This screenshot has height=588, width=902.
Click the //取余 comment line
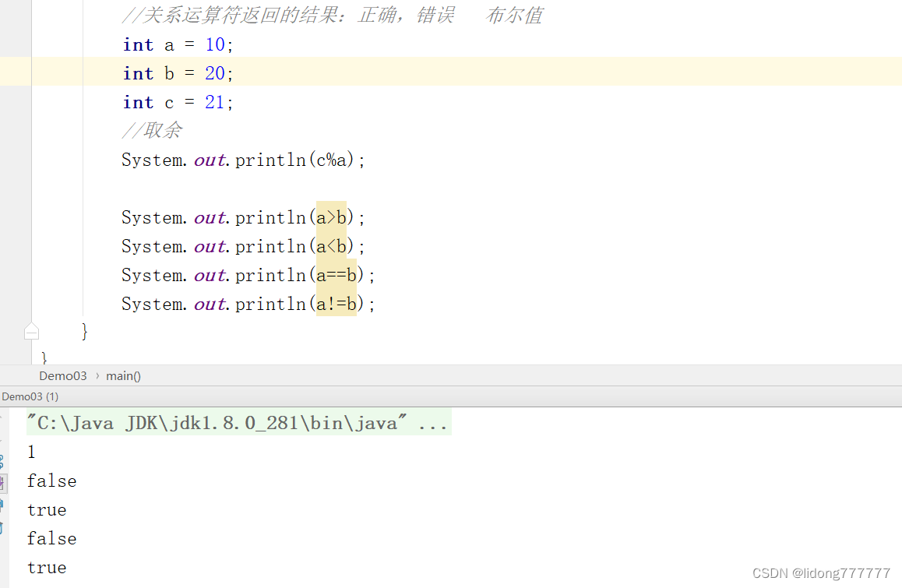coord(152,130)
